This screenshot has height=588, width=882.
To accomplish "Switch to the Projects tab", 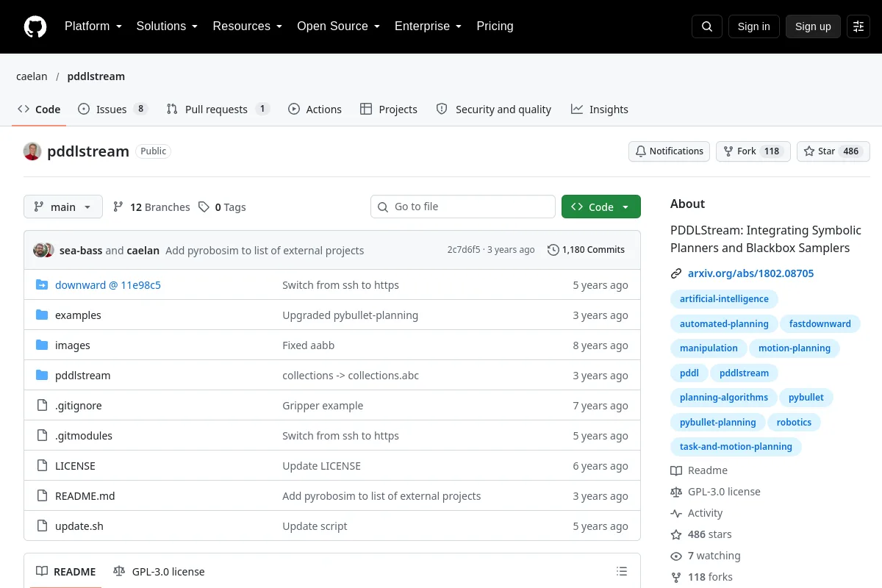I will (x=389, y=110).
